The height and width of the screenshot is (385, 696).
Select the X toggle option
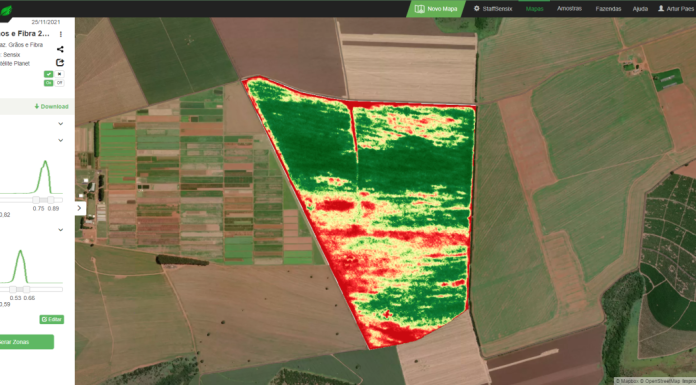coord(59,74)
